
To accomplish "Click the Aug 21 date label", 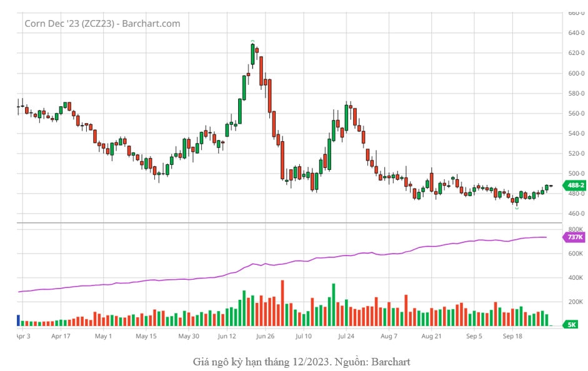I will point(431,336).
